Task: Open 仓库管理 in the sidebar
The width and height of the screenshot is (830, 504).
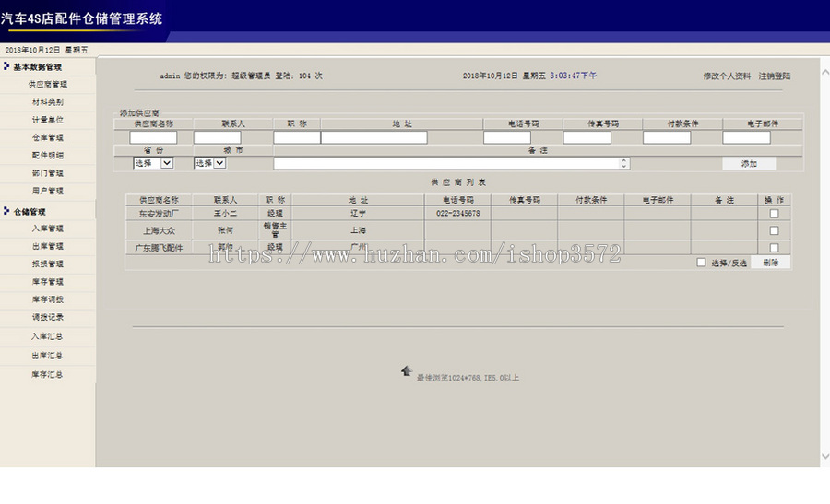Action: (48, 137)
